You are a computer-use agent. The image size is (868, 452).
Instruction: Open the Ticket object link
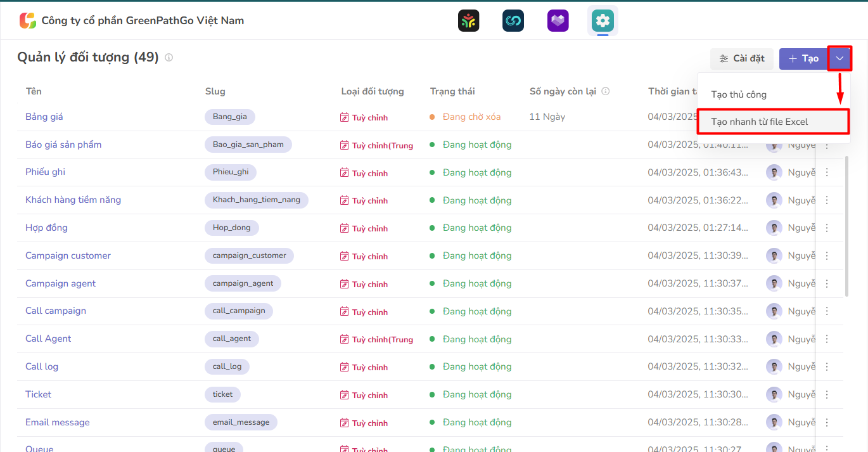pyautogui.click(x=38, y=394)
